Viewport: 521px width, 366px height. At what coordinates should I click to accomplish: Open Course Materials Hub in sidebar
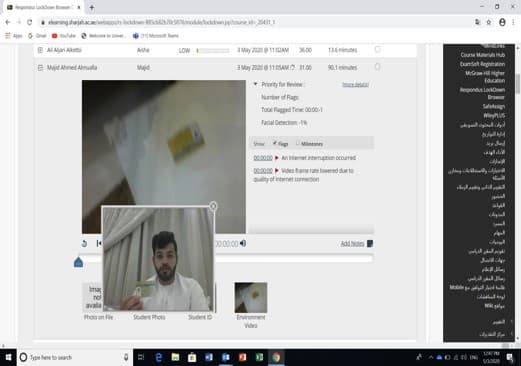(x=483, y=55)
